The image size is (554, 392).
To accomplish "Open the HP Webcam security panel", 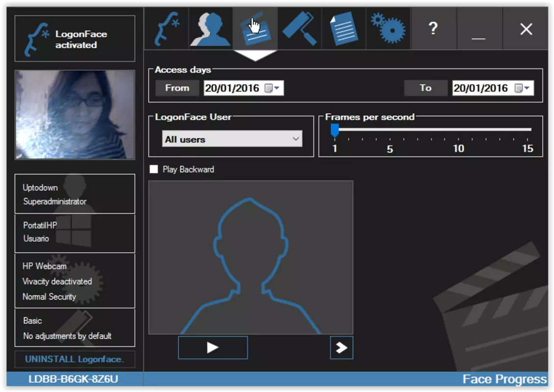I will [75, 281].
